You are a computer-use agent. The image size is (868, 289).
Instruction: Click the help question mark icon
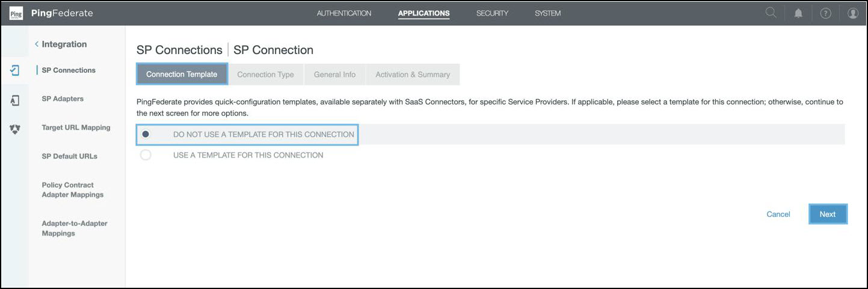pyautogui.click(x=825, y=13)
